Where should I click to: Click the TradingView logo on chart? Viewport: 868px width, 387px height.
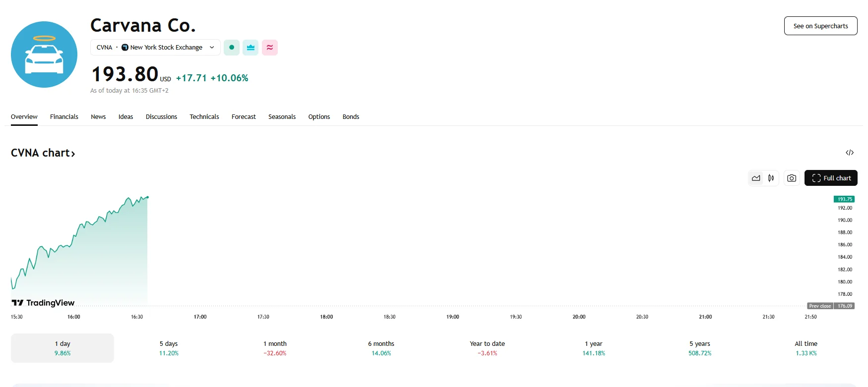[43, 303]
